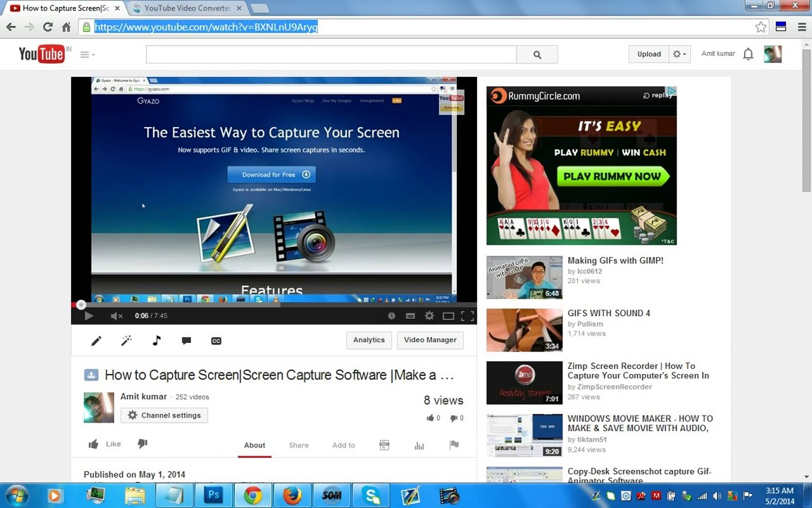Click replay on RummyCircle ad
Screen dimensions: 812x508
(657, 95)
